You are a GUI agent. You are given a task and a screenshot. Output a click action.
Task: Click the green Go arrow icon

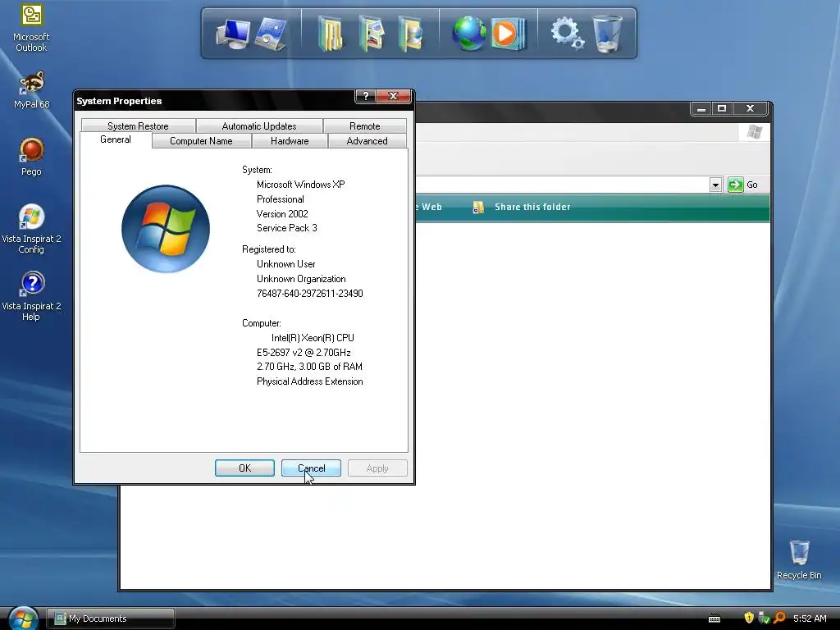pos(736,185)
